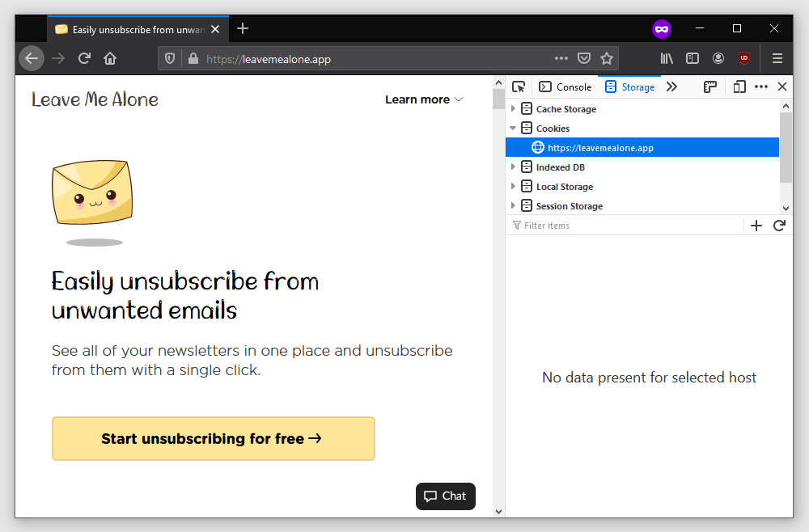
Task: Click storage tree scrollbar down arrow
Action: click(786, 209)
